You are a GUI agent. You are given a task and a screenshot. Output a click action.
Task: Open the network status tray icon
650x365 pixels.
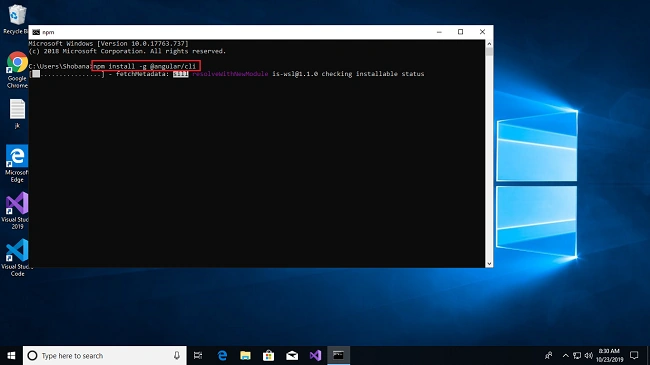(x=577, y=355)
